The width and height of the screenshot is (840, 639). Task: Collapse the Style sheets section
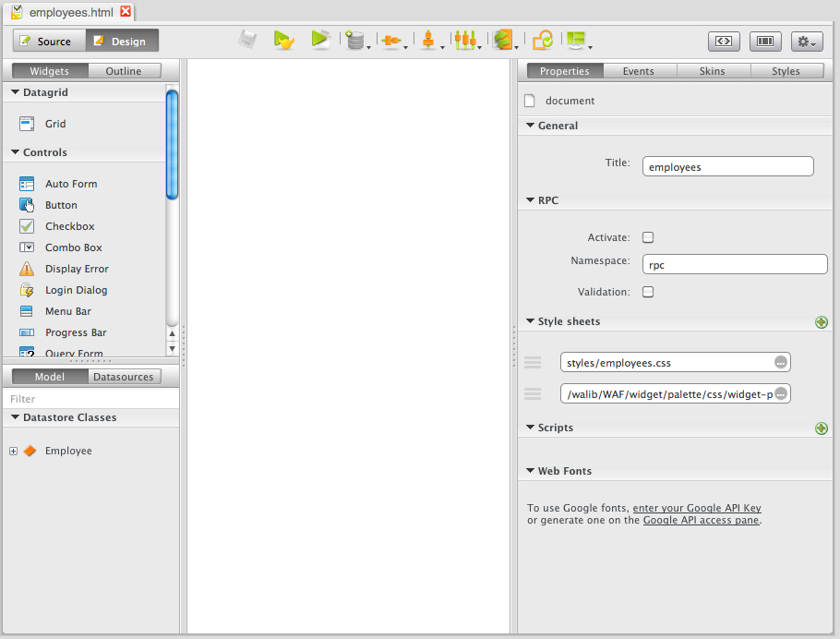(531, 321)
